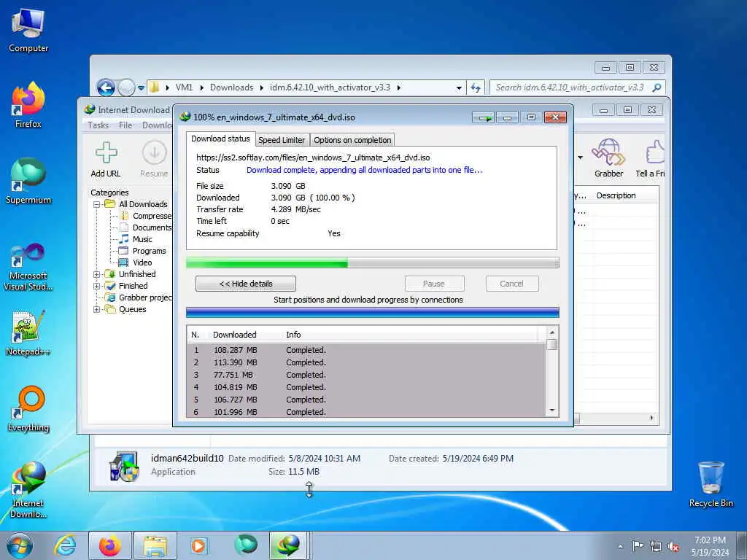Open the Options on completion tab
Screen dimensions: 747x560
pos(352,140)
